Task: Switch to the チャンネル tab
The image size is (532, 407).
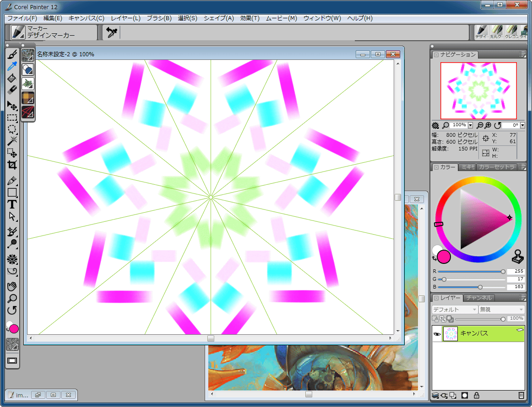Action: 479,298
